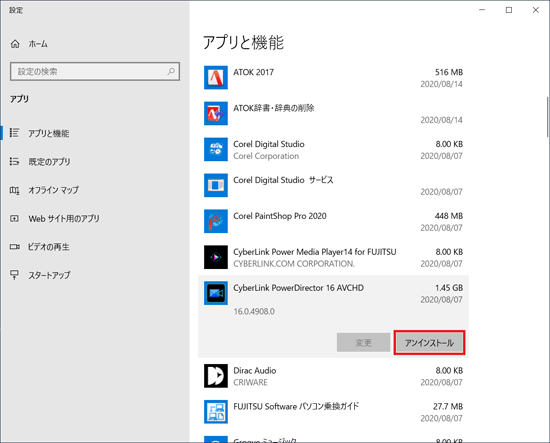The height and width of the screenshot is (443, 550).
Task: Click the スタートアップ icon in the sidebar
Action: [x=14, y=275]
